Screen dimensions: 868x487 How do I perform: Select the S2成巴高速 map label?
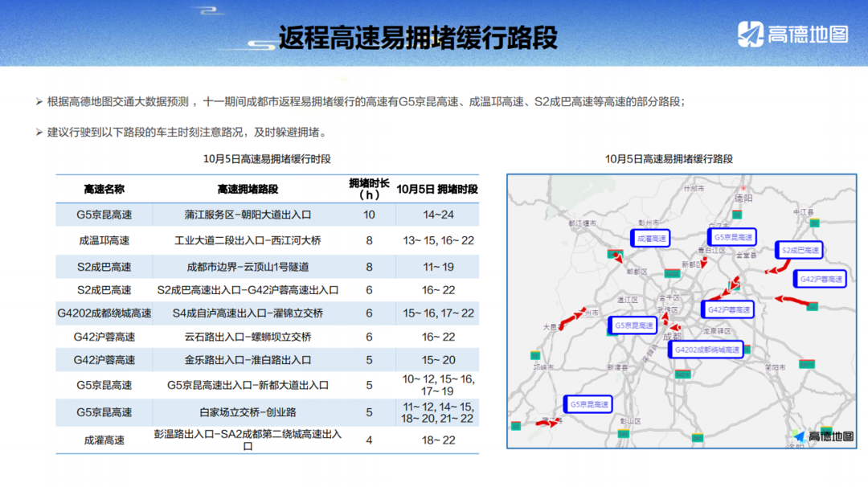point(799,250)
